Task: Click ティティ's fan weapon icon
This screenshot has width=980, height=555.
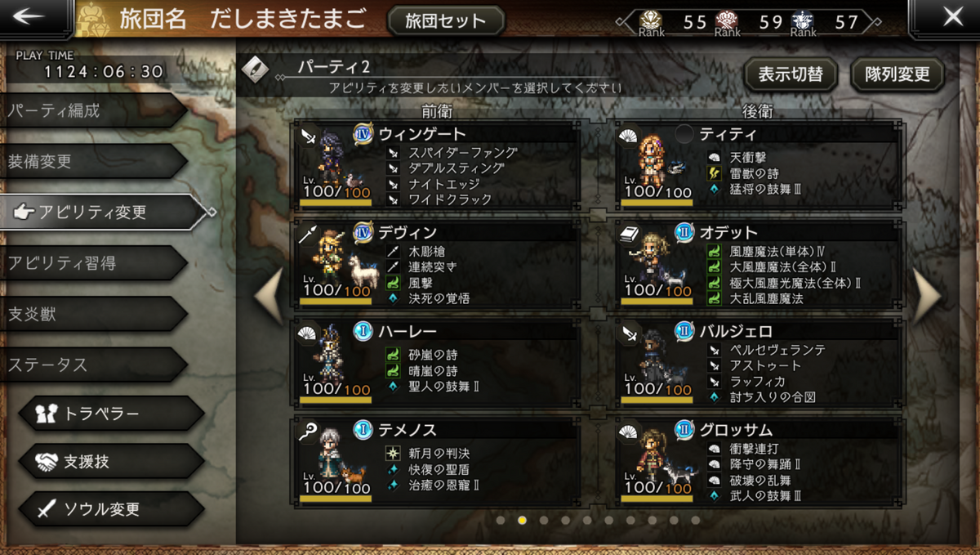Action: pyautogui.click(x=630, y=137)
